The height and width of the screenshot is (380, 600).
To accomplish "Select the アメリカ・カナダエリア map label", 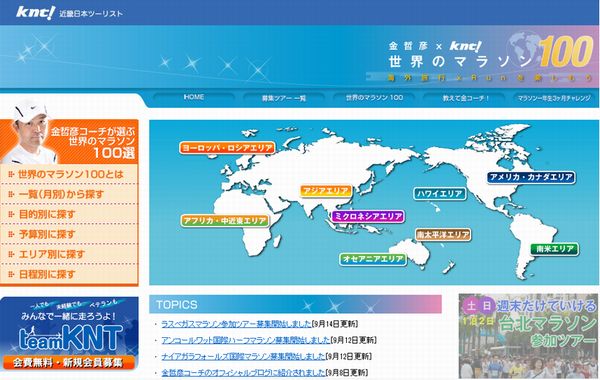I will 531,177.
